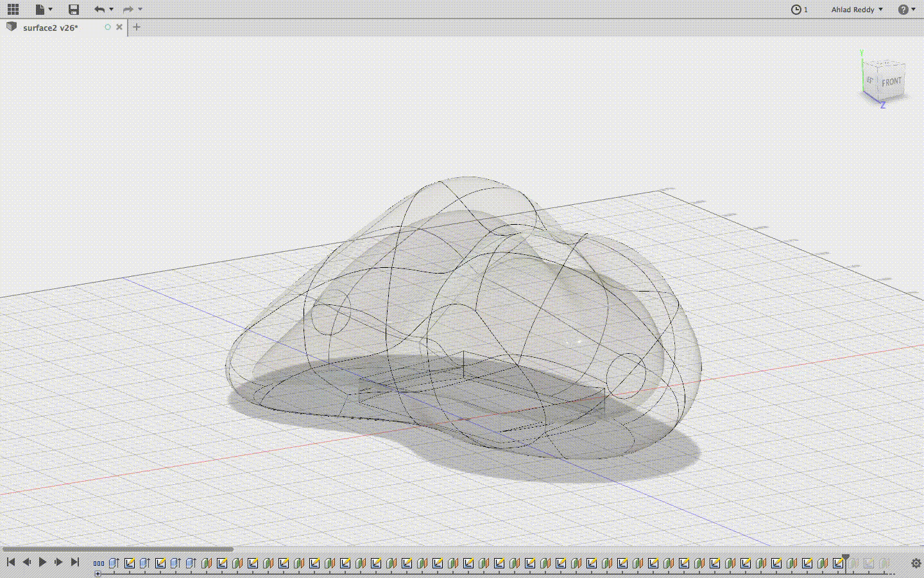Play the design timeline history
Image resolution: width=924 pixels, height=578 pixels.
(x=42, y=562)
